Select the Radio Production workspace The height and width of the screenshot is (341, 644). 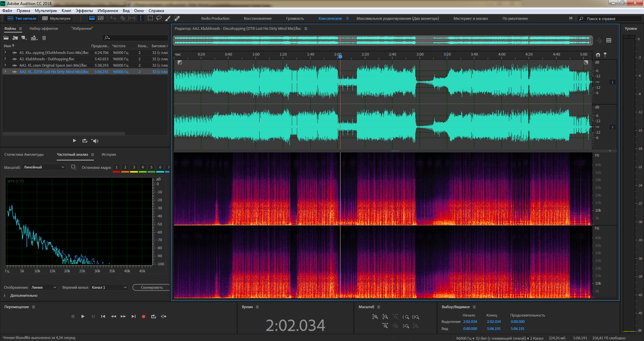click(215, 18)
